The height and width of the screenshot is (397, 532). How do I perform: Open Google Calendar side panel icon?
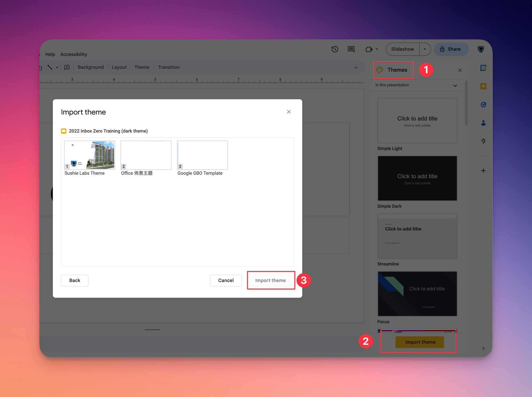tap(483, 68)
